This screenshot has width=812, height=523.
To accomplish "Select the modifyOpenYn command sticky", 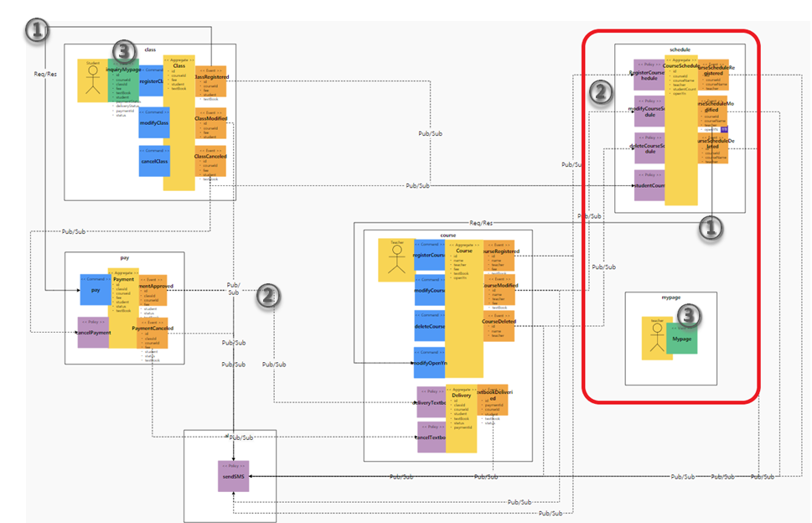I will [430, 362].
